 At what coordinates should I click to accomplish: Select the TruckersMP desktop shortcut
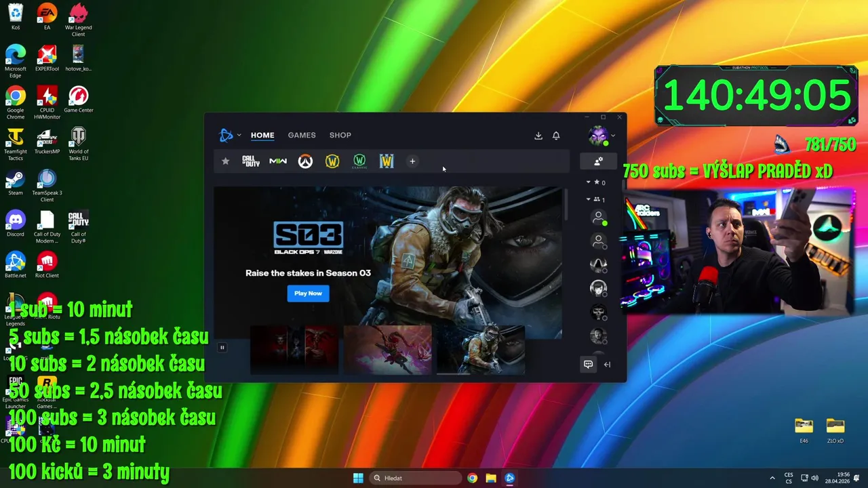click(x=47, y=141)
